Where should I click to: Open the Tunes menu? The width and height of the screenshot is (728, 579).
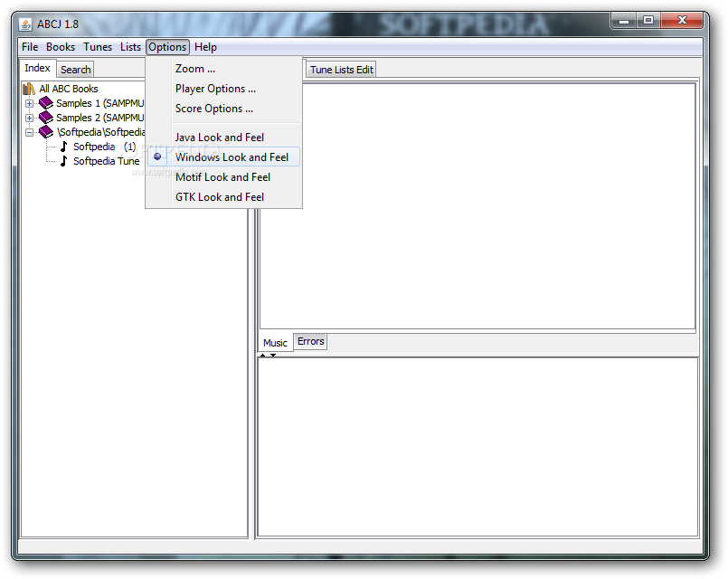98,47
